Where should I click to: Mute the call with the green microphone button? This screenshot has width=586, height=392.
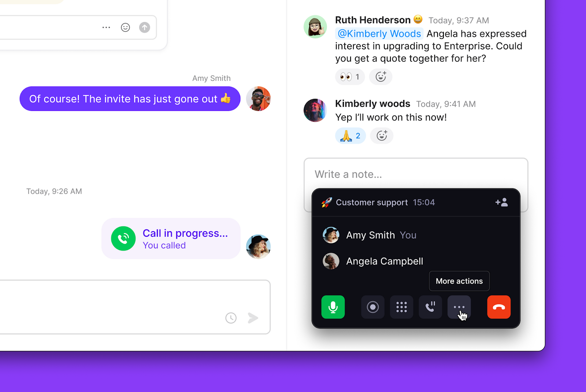(333, 307)
